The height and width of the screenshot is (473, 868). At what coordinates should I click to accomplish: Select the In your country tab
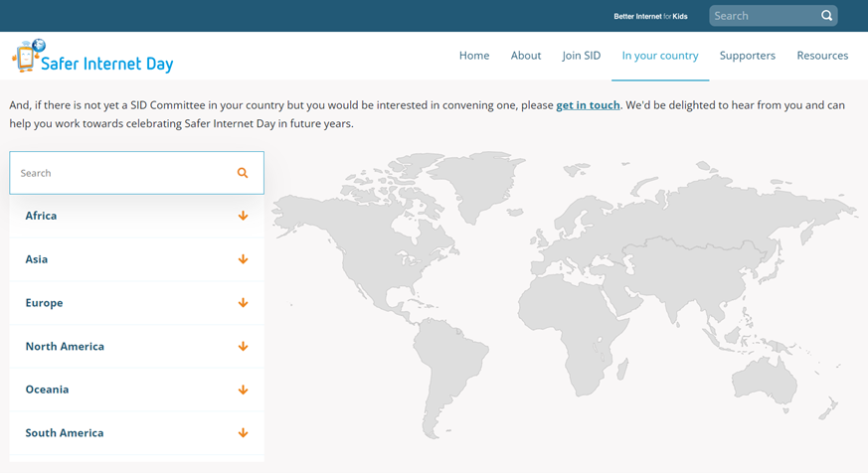pos(660,56)
